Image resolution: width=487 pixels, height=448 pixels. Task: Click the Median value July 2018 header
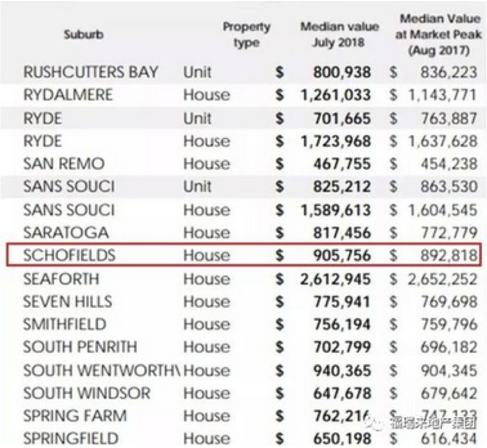click(x=339, y=34)
